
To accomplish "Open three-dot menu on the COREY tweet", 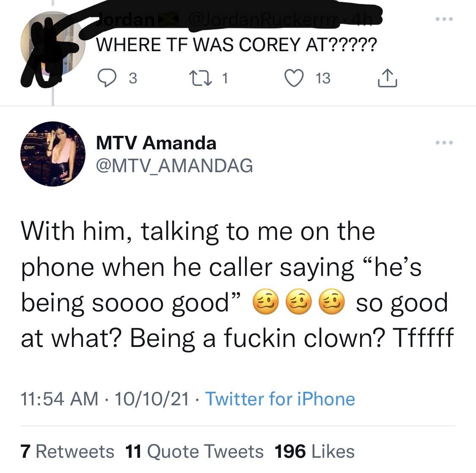I will [x=444, y=19].
